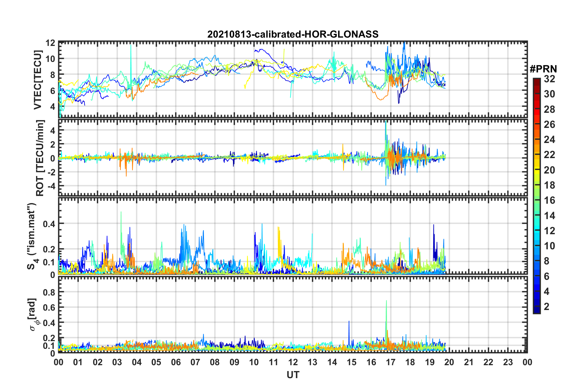The height and width of the screenshot is (392, 586).
Task: Click the #PRN colorbar title
Action: coord(543,69)
